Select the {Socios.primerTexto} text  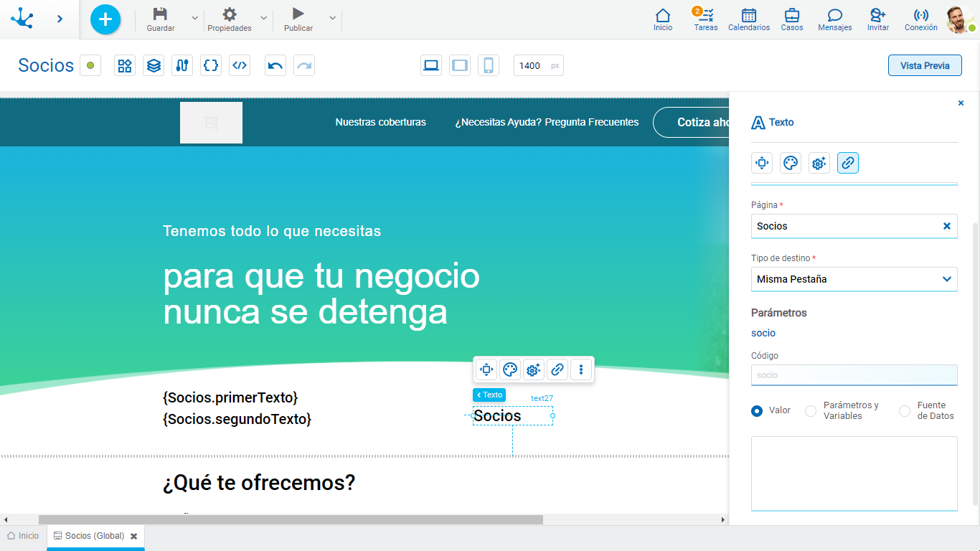[230, 397]
